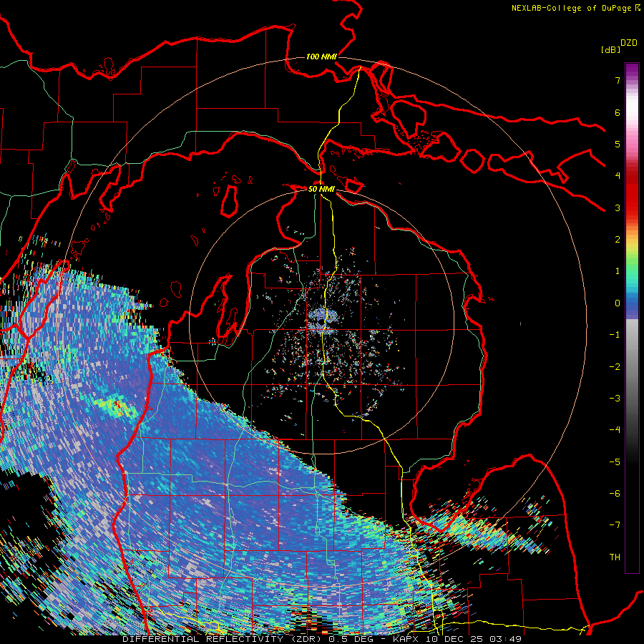Click the color scale bar legend
Image resolution: width=644 pixels, height=644 pixels.
click(x=632, y=318)
